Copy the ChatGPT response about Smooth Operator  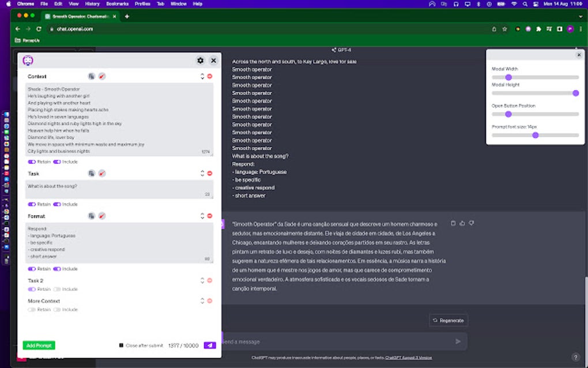point(454,223)
